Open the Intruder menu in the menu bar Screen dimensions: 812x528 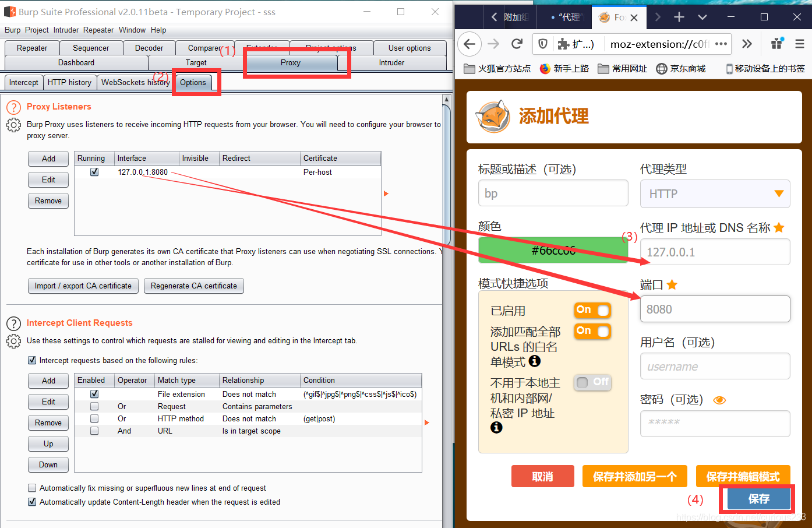click(66, 30)
